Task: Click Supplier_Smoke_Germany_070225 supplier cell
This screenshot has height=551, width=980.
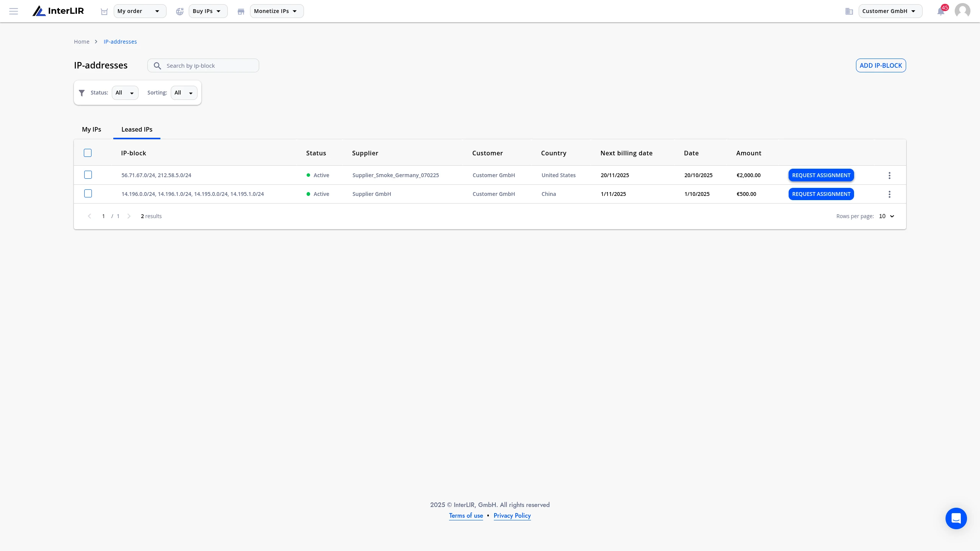Action: click(396, 175)
